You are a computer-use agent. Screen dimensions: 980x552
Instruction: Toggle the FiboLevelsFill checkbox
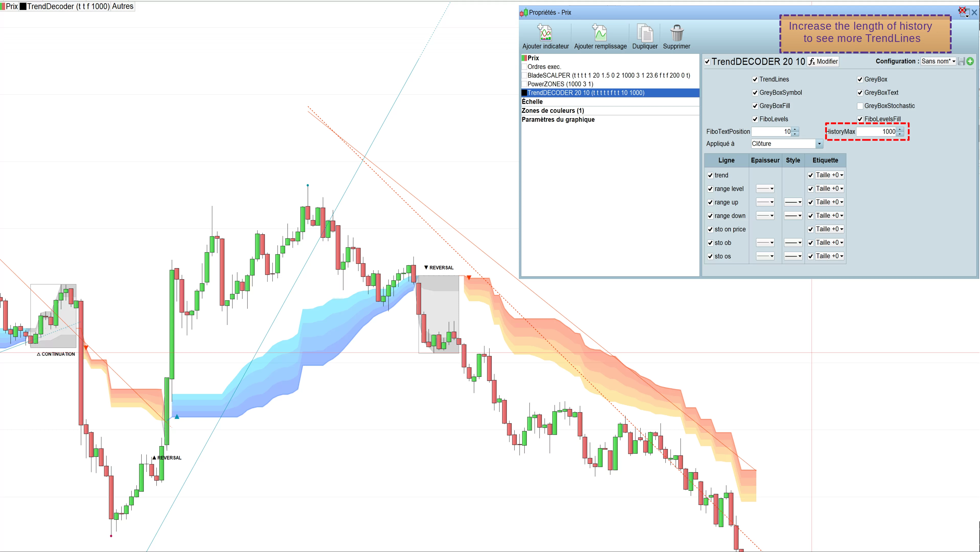click(x=860, y=119)
